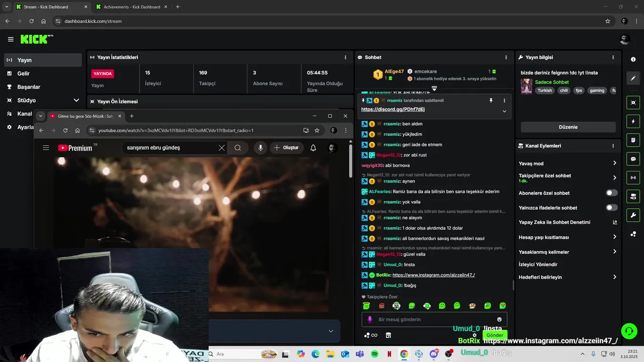Viewport: 644px width, 362px height.
Task: Expand Yasaklanmış kelimeler settings
Action: click(614, 252)
